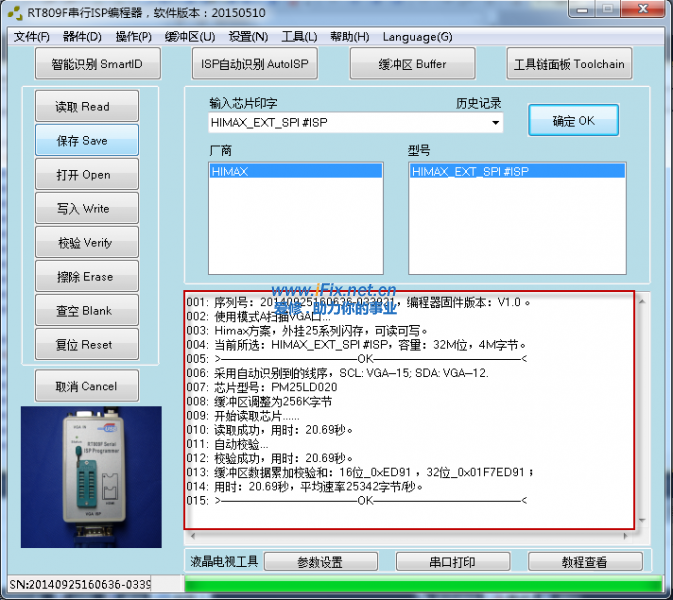673x600 pixels.
Task: Click the RT809F app icon in title bar
Action: pos(11,13)
